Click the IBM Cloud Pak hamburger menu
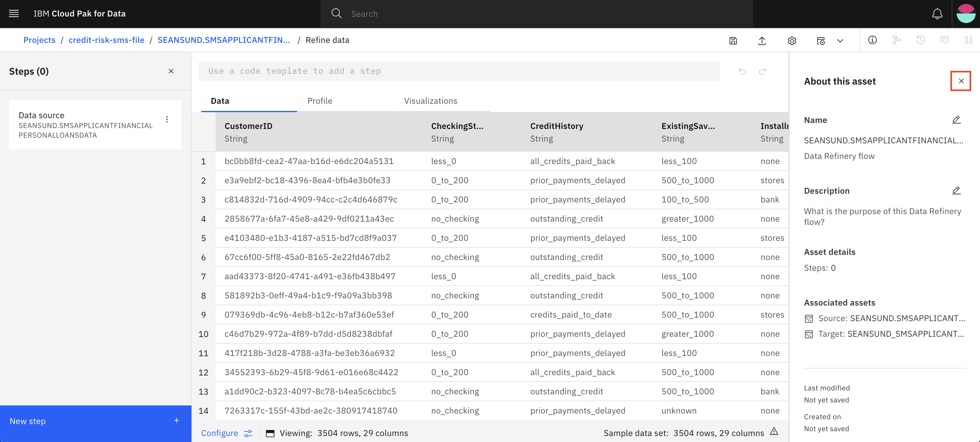 pyautogui.click(x=14, y=13)
